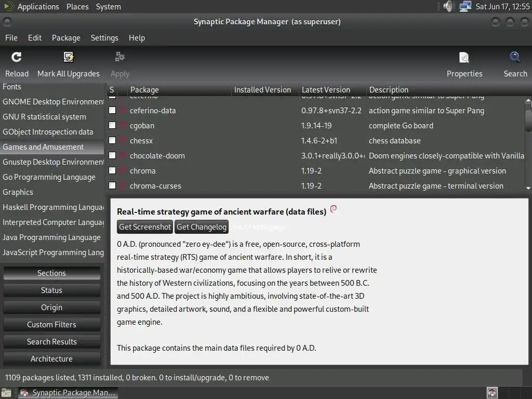Select Gnustep Desktop Environment section
The width and height of the screenshot is (532, 399).
(x=52, y=162)
